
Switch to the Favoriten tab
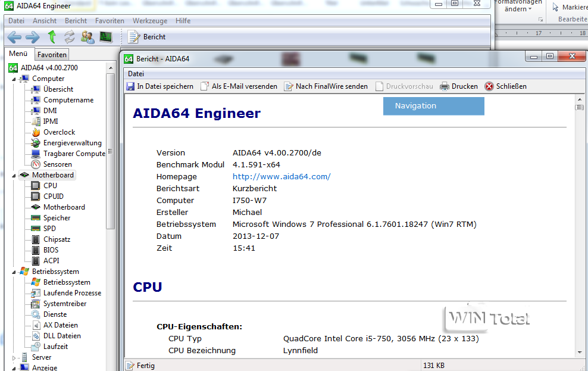(52, 54)
